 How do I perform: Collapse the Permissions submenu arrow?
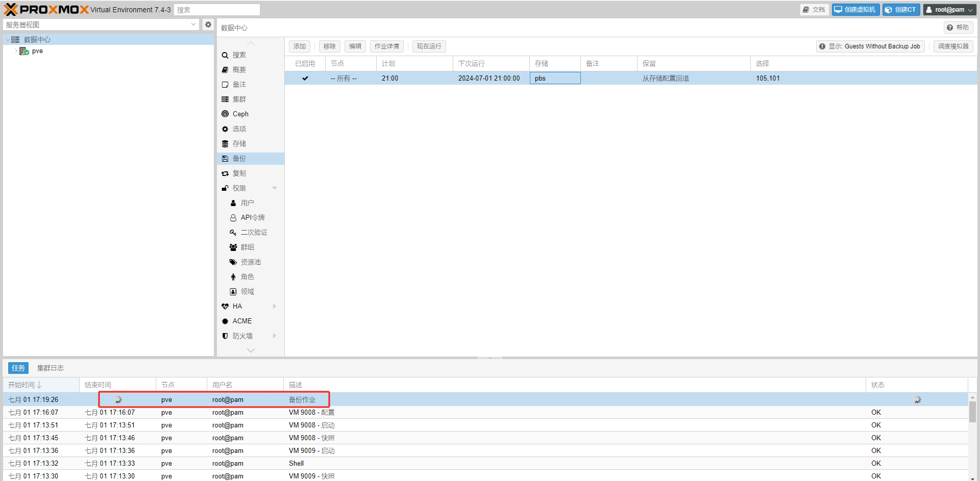coord(275,188)
